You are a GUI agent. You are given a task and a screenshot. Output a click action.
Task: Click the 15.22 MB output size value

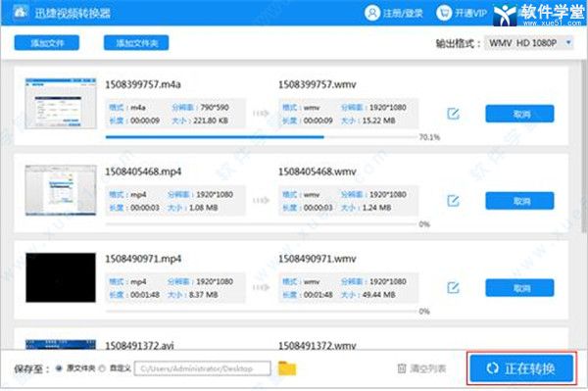[x=378, y=121]
